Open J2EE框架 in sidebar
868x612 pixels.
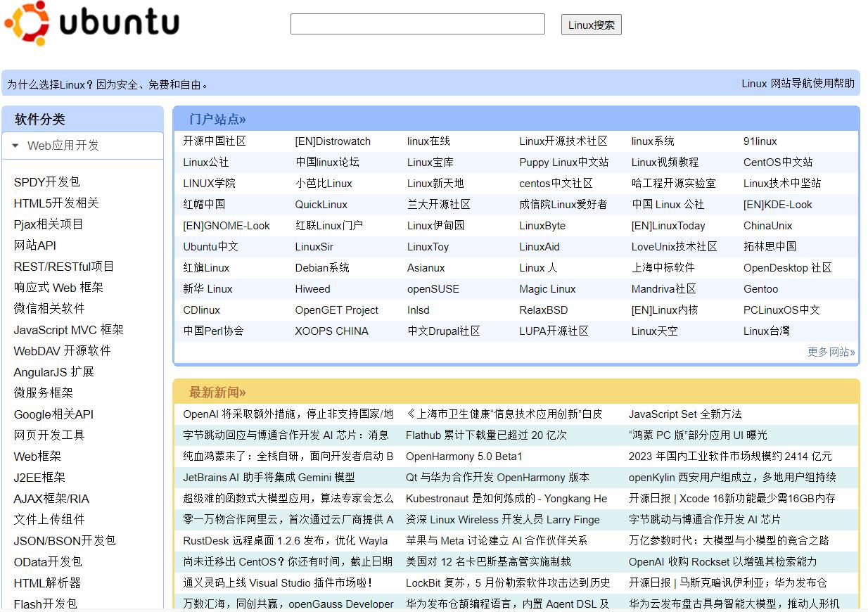39,478
